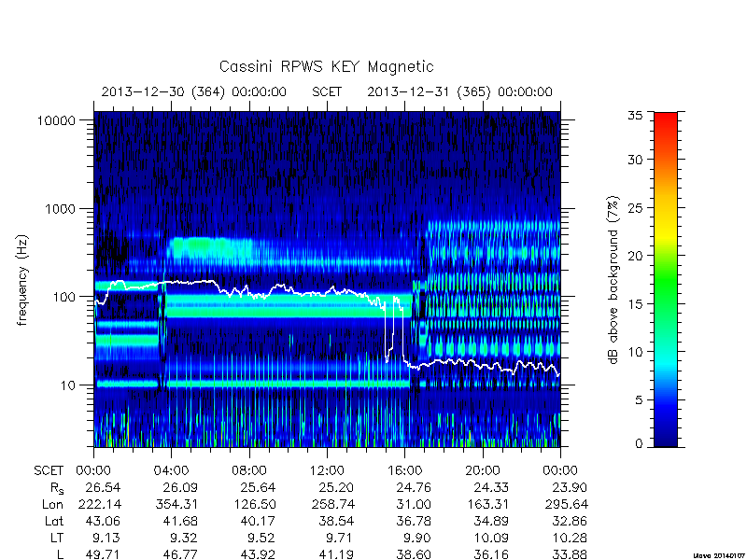Click the Lat value 40.17

pyautogui.click(x=259, y=521)
